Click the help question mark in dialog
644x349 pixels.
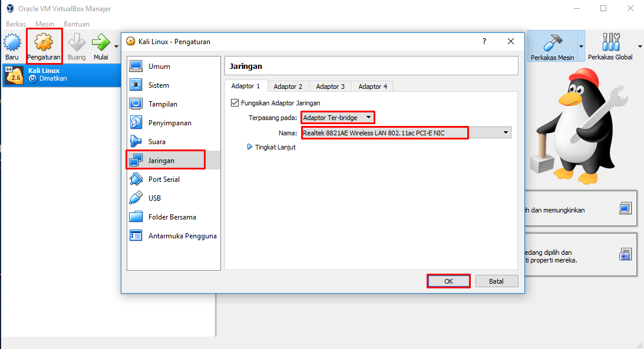point(484,41)
